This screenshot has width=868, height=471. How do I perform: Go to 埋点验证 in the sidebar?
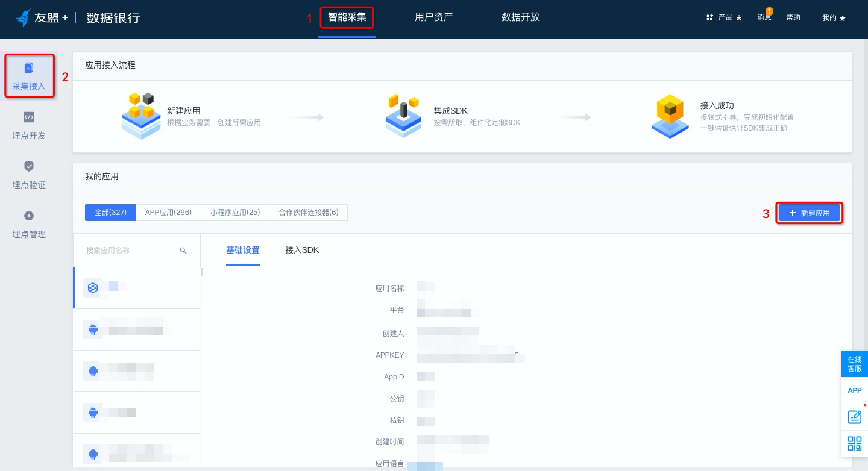pyautogui.click(x=29, y=175)
